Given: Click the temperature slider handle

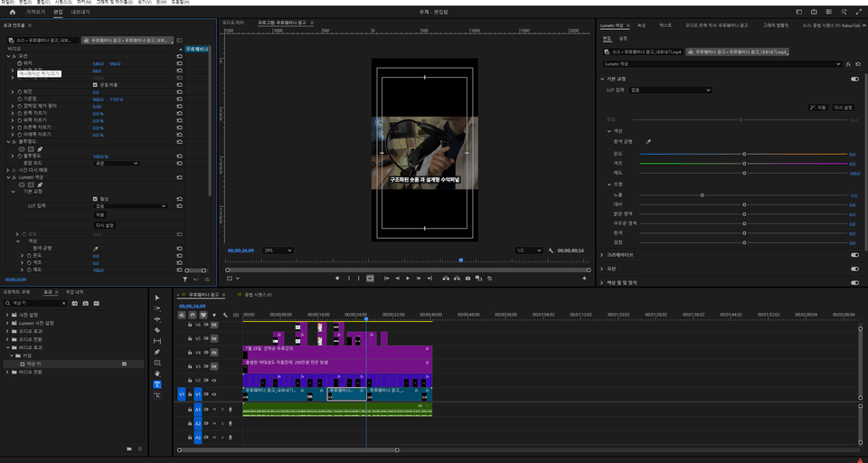Looking at the screenshot, I should [x=744, y=154].
